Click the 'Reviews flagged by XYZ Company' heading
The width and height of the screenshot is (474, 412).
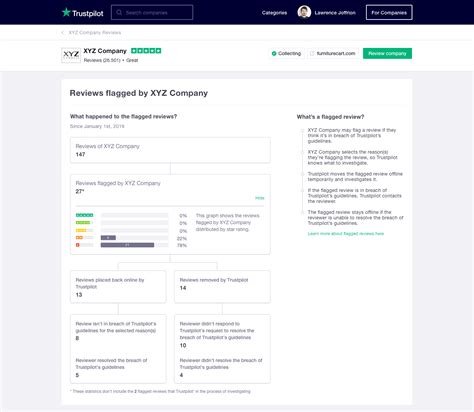pos(139,93)
